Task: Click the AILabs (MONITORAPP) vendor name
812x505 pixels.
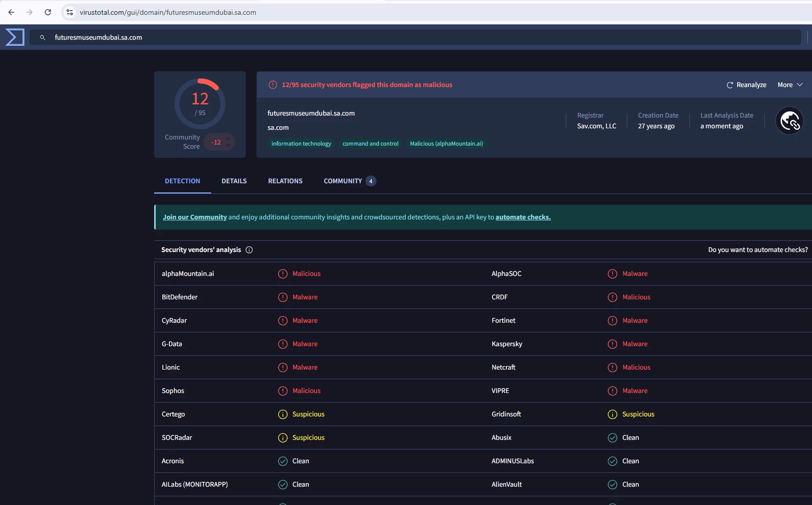Action: coord(195,485)
